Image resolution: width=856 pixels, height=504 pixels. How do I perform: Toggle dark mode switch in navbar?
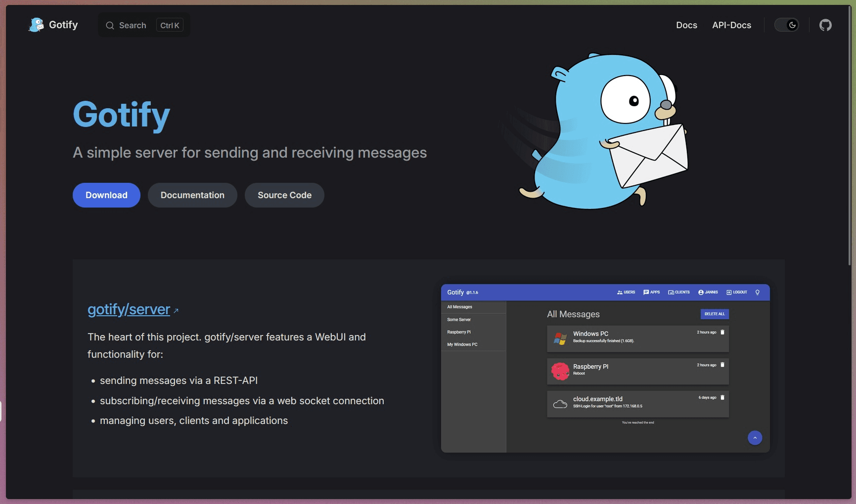(786, 25)
